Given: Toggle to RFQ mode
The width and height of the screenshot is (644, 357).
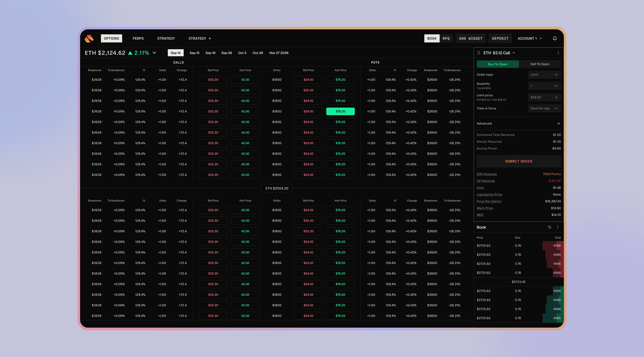Looking at the screenshot, I should point(446,38).
